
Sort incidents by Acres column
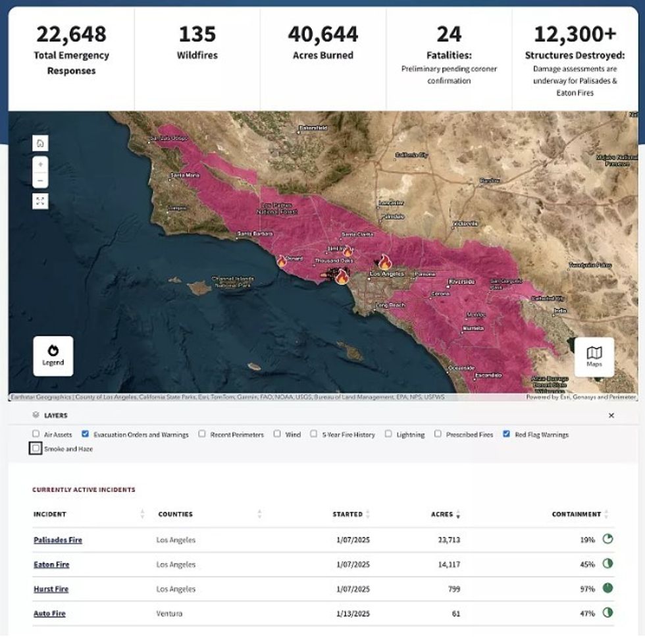pyautogui.click(x=445, y=514)
